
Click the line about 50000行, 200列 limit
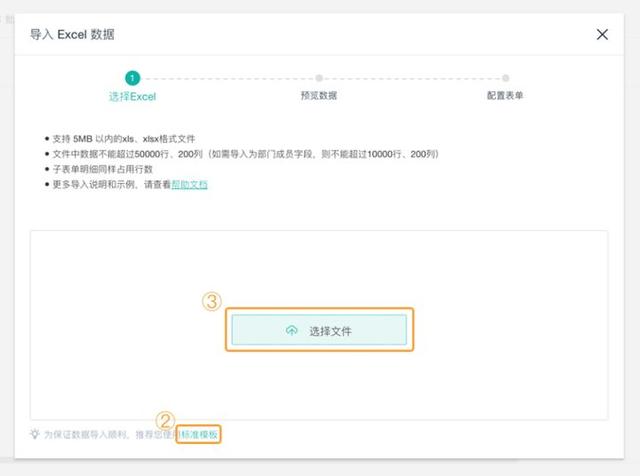tap(246, 154)
